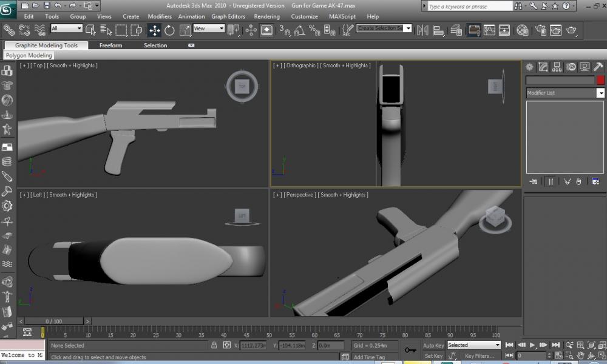607x364 pixels.
Task: Open the Motion command panel tab
Action: click(x=571, y=67)
